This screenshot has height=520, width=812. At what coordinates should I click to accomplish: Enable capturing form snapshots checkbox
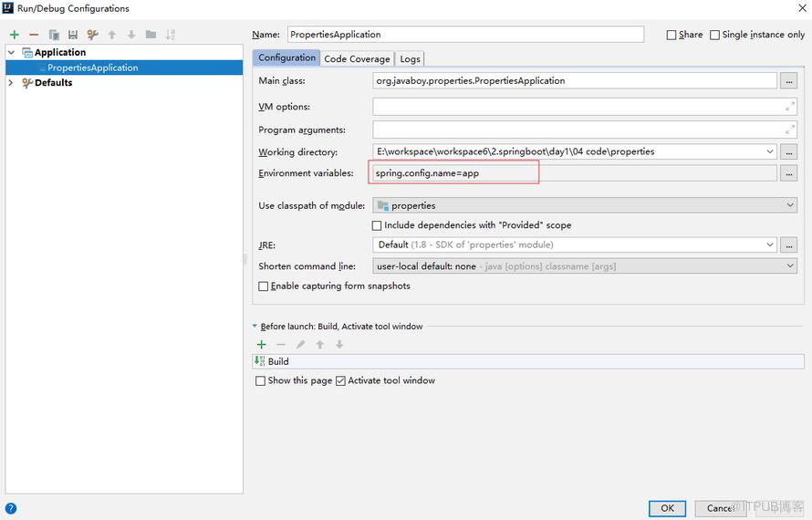263,286
